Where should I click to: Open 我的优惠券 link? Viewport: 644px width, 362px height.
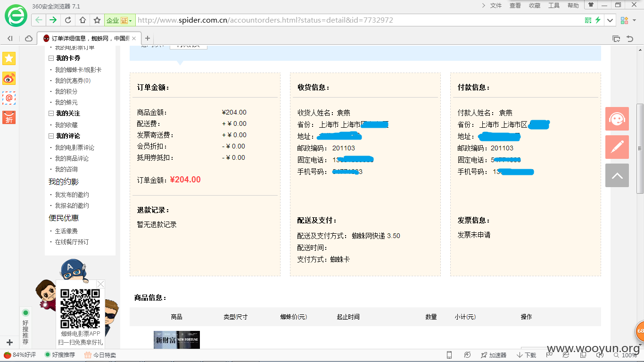click(x=73, y=81)
